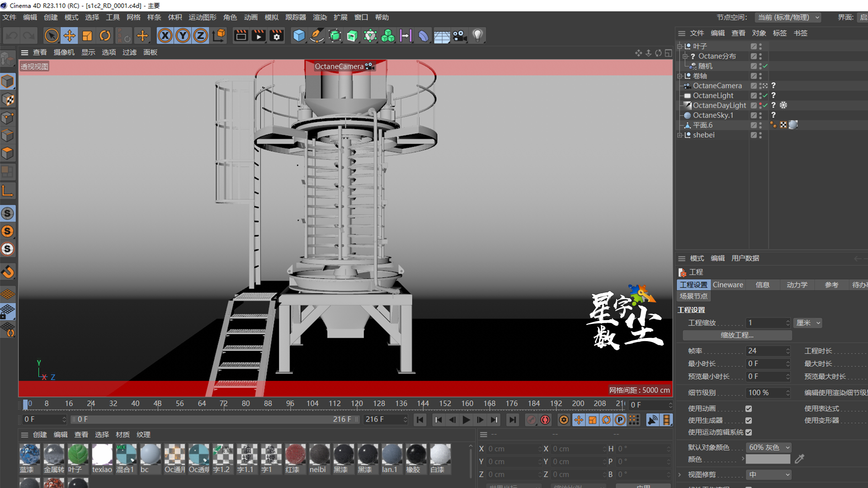Select Points mode in left sidebar

pyautogui.click(x=8, y=117)
